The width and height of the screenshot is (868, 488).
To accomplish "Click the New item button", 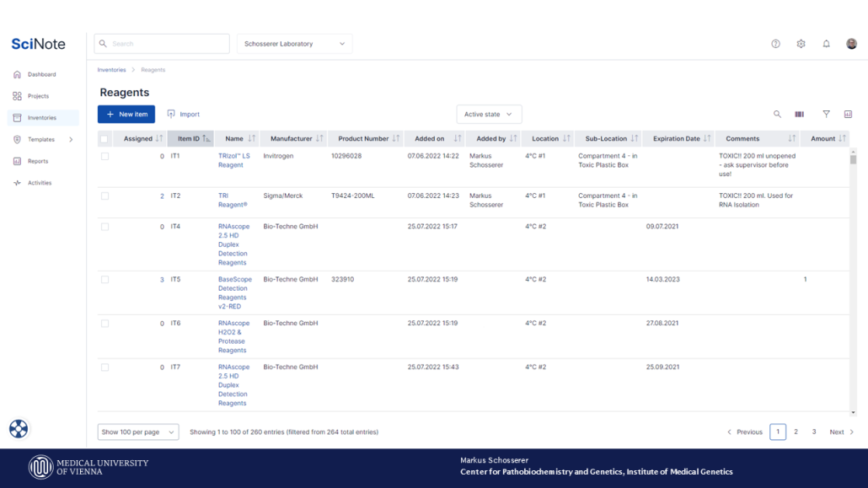I will pyautogui.click(x=126, y=113).
